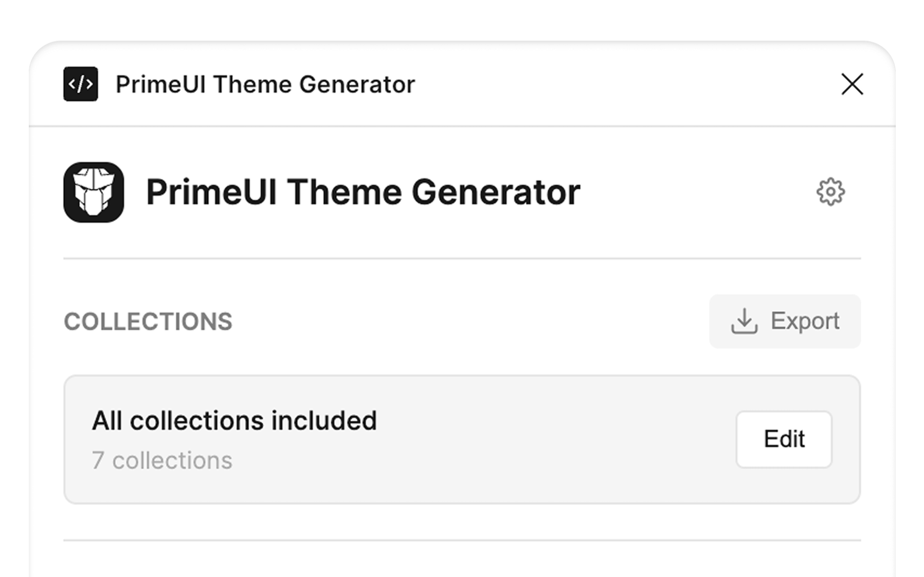Click blank area between COLLECTIONS and Export

pos(463,322)
